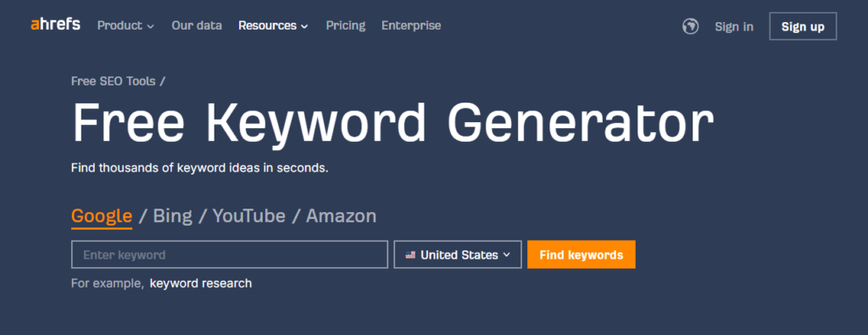The image size is (868, 335).
Task: Click the US flag icon
Action: click(410, 255)
